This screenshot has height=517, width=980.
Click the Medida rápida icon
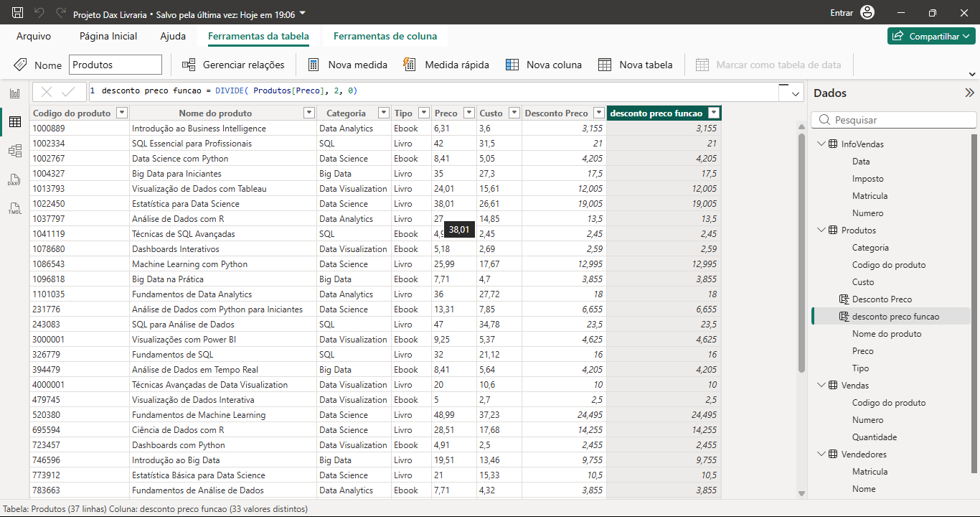tap(410, 65)
